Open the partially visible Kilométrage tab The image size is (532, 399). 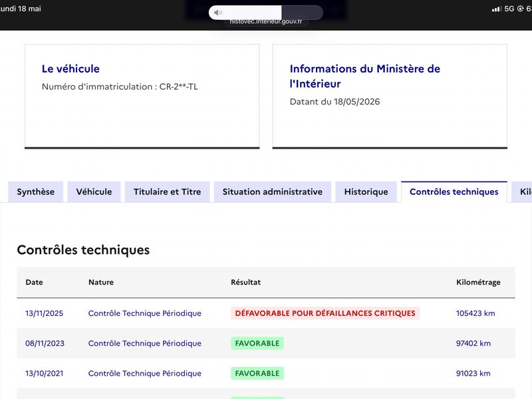tap(522, 192)
